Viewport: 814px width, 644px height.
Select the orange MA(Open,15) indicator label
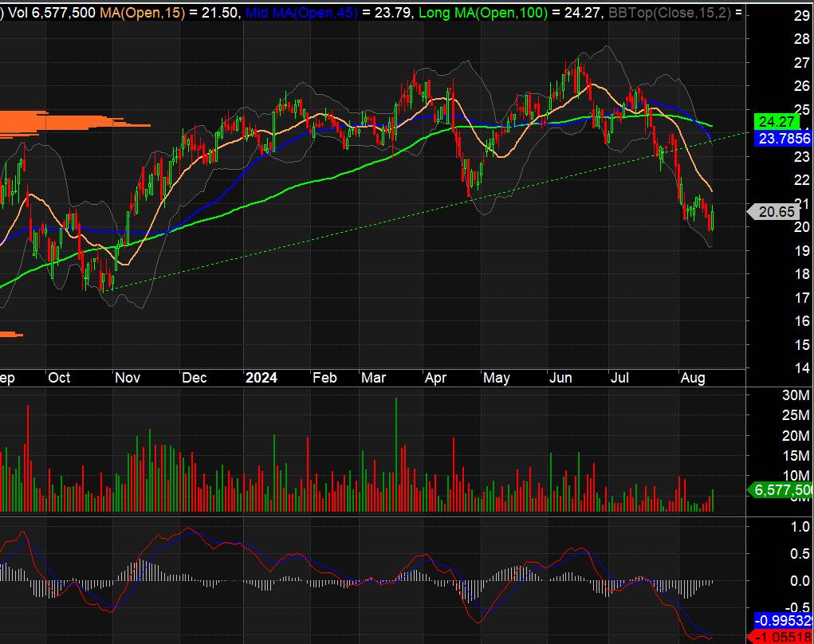[142, 13]
